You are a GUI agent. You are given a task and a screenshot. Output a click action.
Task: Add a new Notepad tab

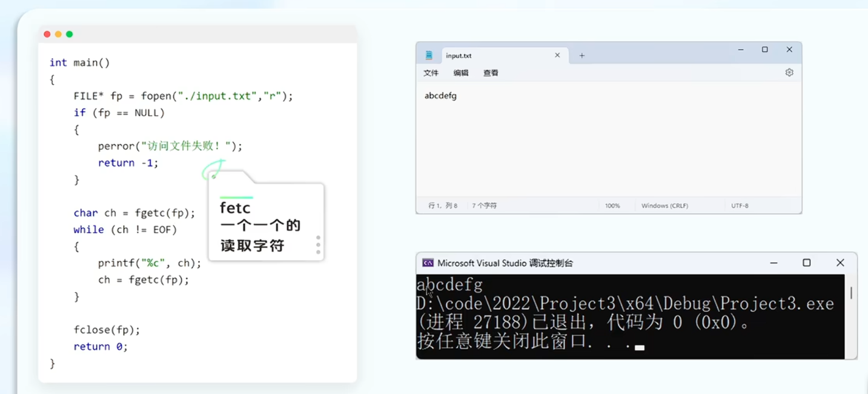581,55
